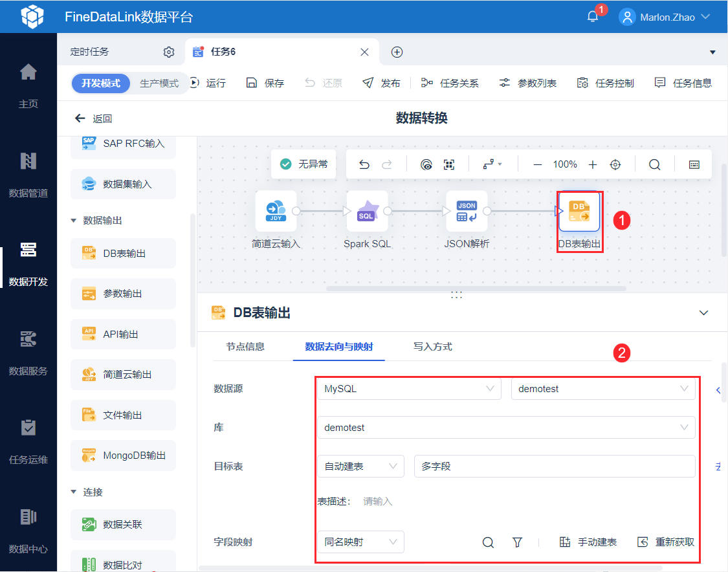This screenshot has height=572, width=728.
Task: Click the 多字段 table name field
Action: pyautogui.click(x=555, y=466)
